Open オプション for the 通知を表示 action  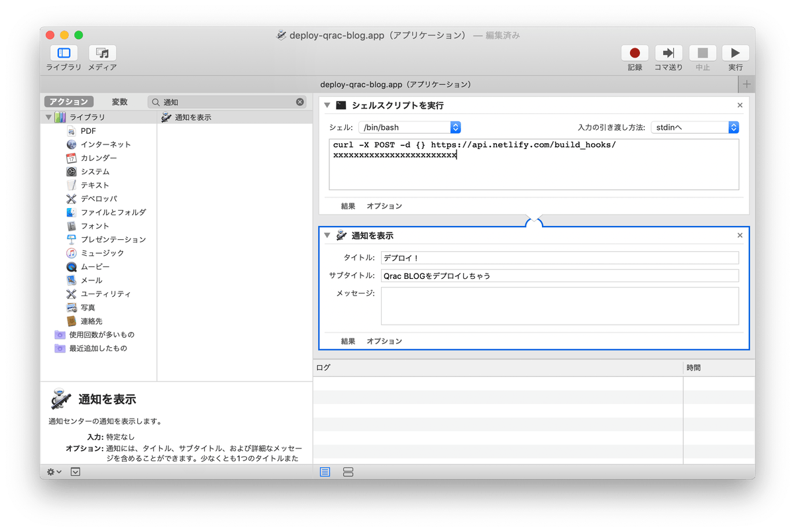click(384, 341)
